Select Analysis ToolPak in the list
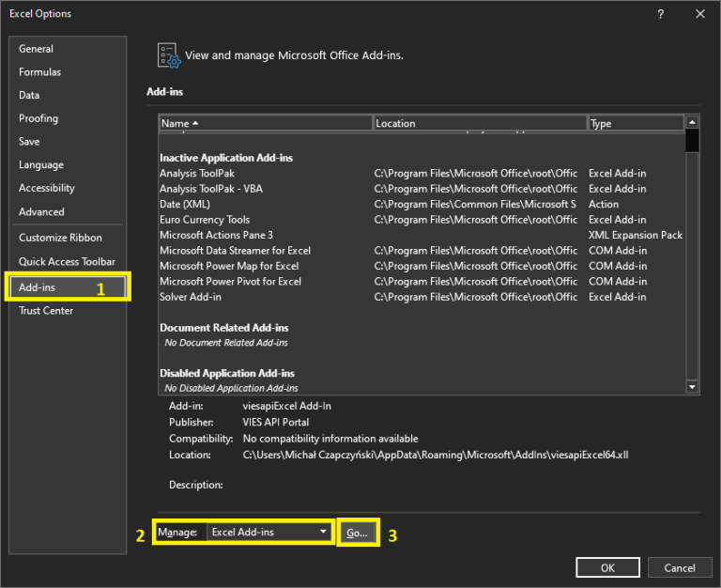The width and height of the screenshot is (721, 588). pos(197,174)
